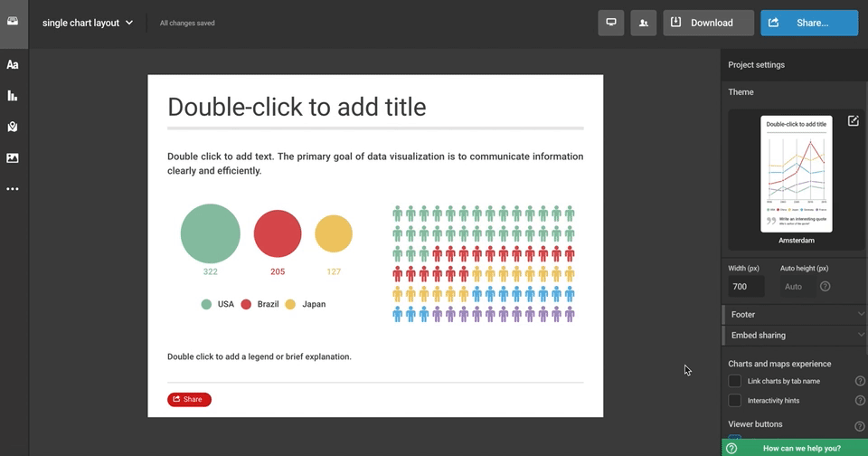Click the collaborators people icon
Viewport: 868px width, 456px height.
click(x=644, y=23)
